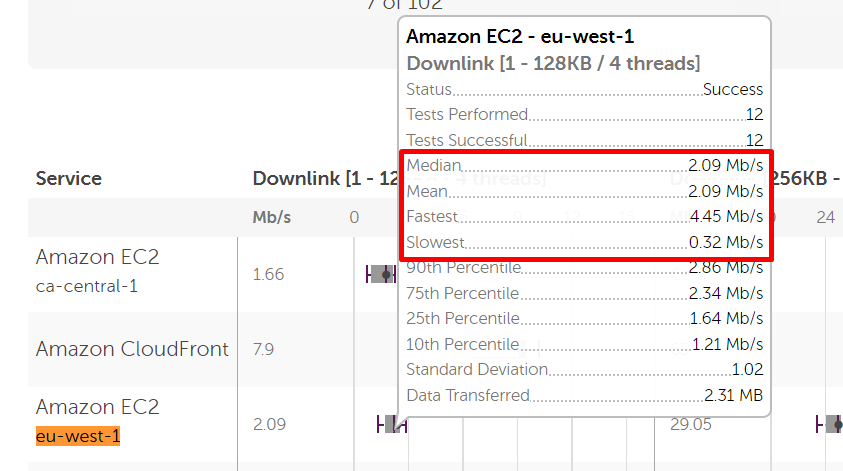Click the ca-central-1 downlink box plot marker
This screenshot has height=471, width=843.
(x=384, y=274)
